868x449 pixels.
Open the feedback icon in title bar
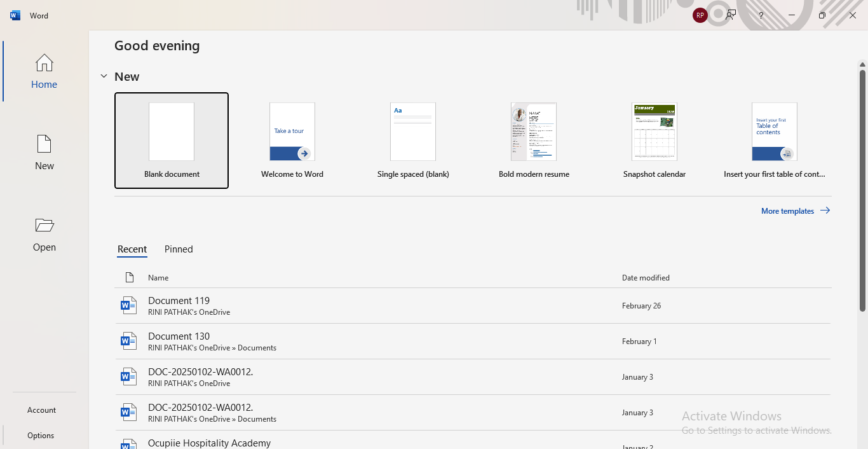(x=731, y=15)
